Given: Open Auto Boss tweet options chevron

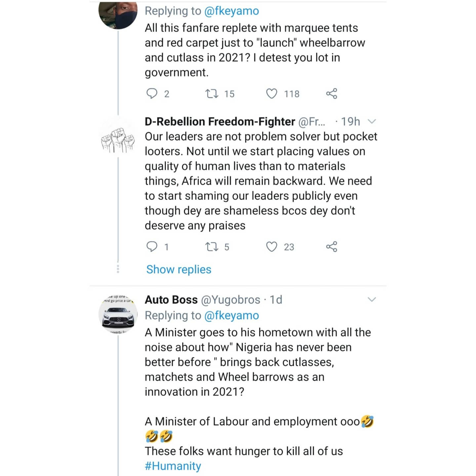Looking at the screenshot, I should pyautogui.click(x=372, y=300).
